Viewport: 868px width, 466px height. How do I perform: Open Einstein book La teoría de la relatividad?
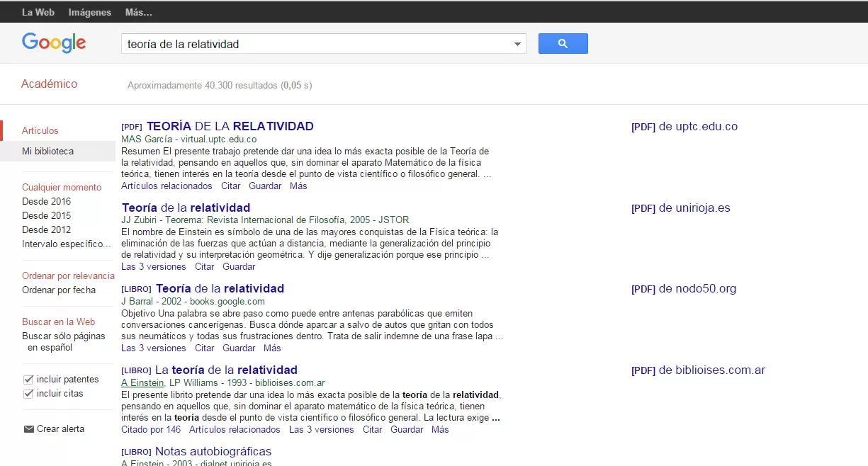pyautogui.click(x=226, y=370)
